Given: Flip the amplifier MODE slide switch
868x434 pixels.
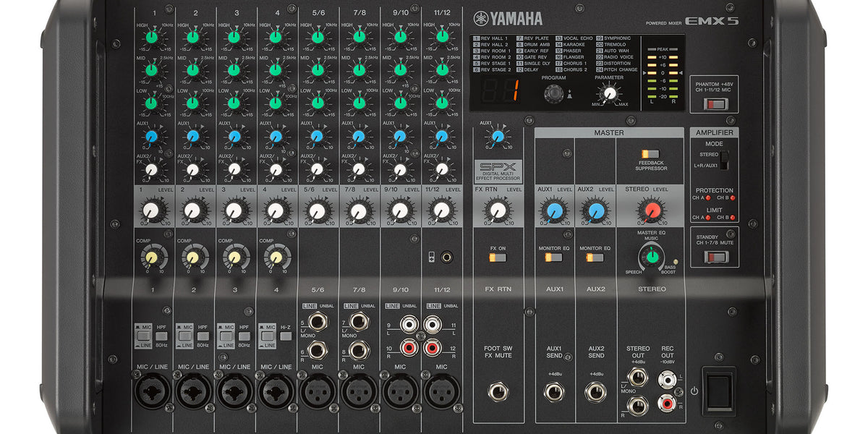Looking at the screenshot, I should coord(724,160).
